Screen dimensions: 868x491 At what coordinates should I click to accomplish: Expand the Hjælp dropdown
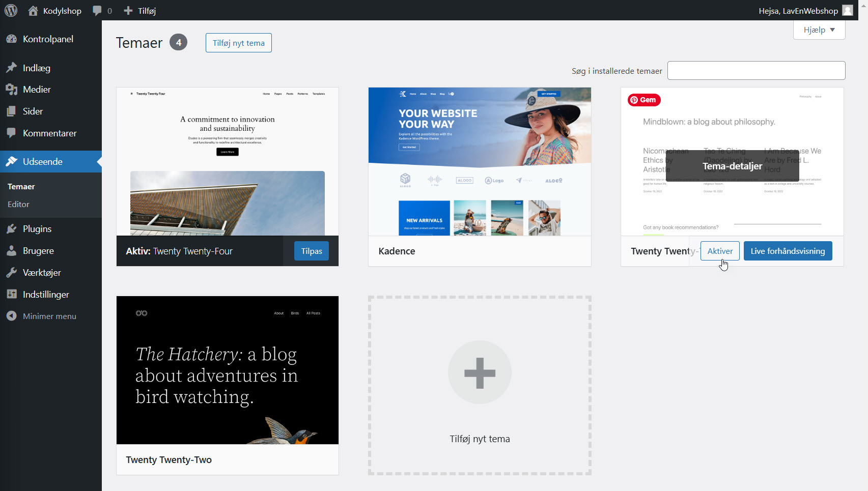[819, 30]
